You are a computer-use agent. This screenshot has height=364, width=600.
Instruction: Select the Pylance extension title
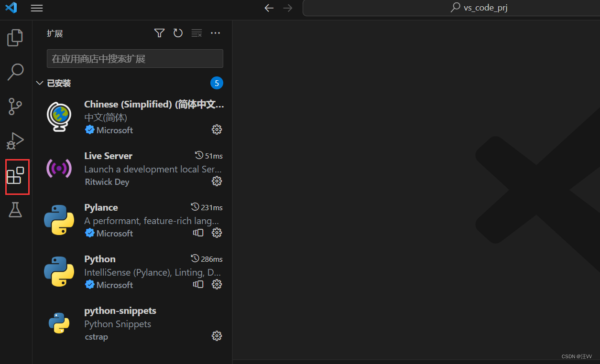pyautogui.click(x=101, y=207)
